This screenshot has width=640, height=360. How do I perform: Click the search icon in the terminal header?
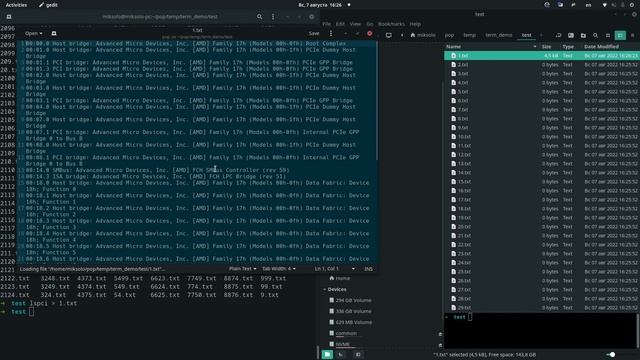point(259,17)
